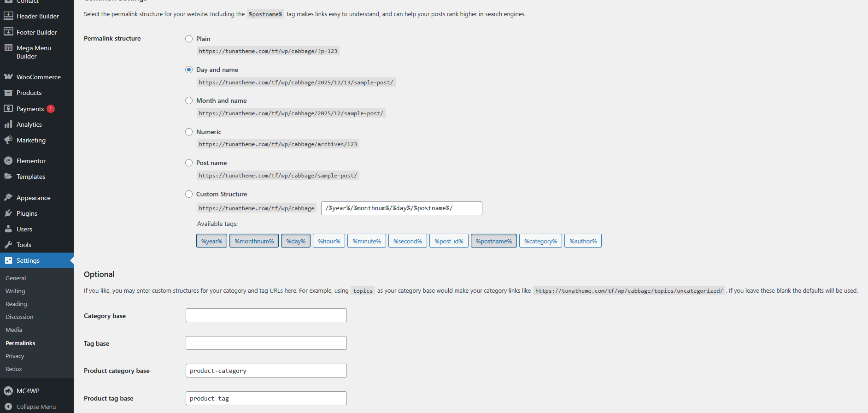
Task: Click the Plugins plug icon
Action: pos(8,213)
